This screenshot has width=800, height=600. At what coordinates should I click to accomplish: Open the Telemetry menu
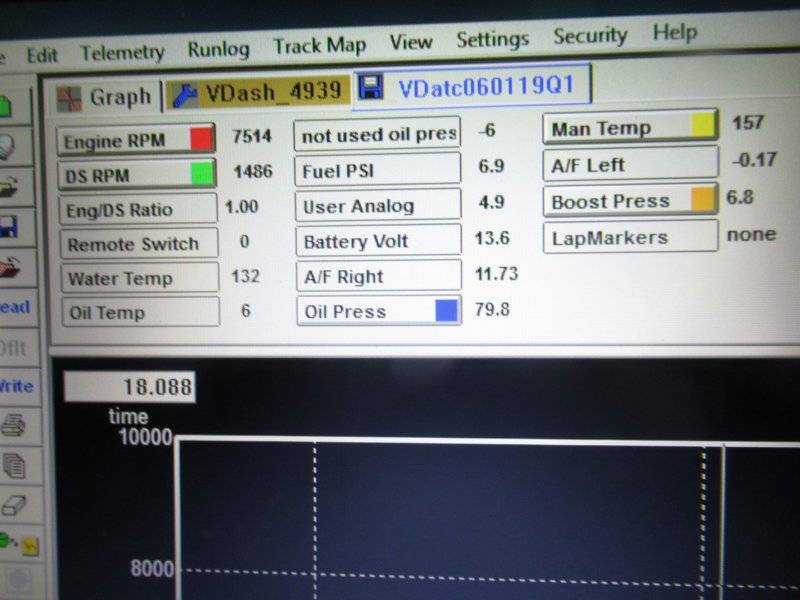[122, 52]
